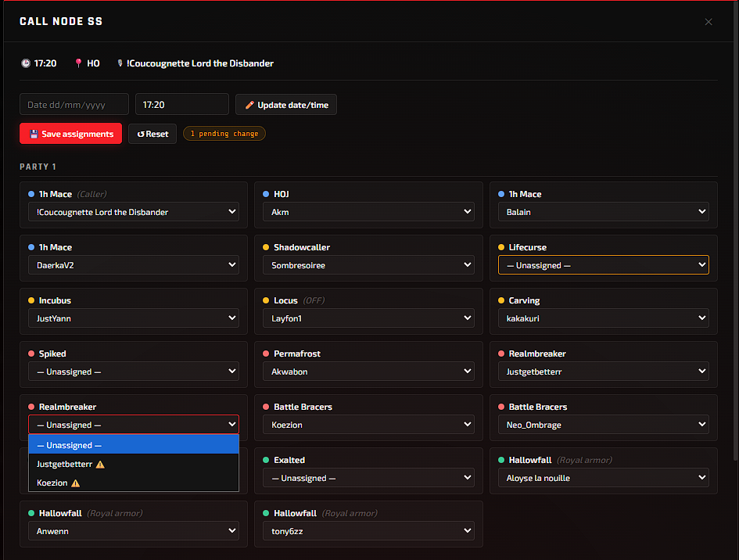Image resolution: width=739 pixels, height=560 pixels.
Task: Open the Hallowfall dropdown showing Anwenn
Action: point(134,531)
